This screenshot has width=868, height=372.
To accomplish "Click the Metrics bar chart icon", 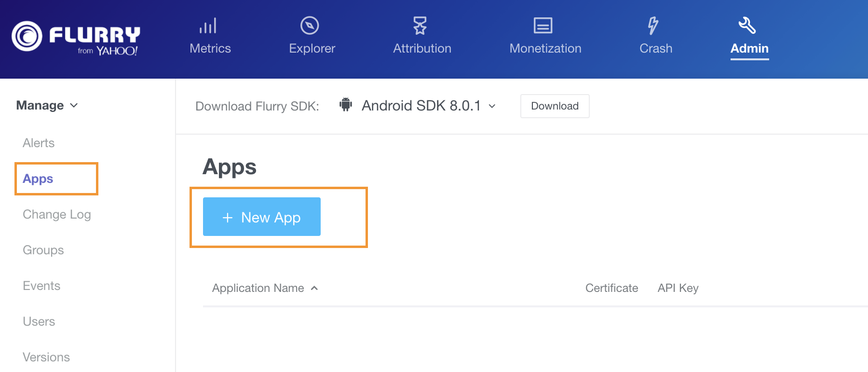I will pyautogui.click(x=208, y=26).
